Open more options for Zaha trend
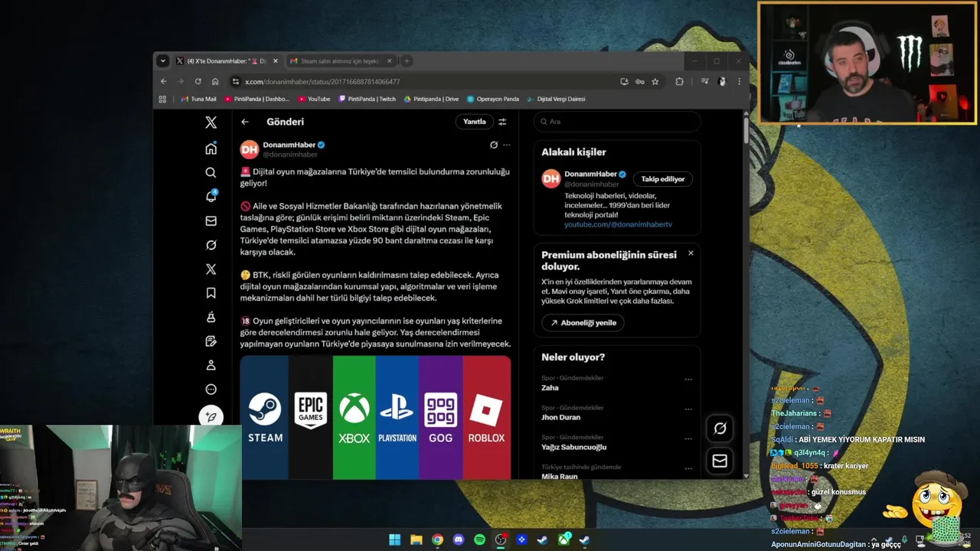Viewport: 980px width, 551px height. 688,380
